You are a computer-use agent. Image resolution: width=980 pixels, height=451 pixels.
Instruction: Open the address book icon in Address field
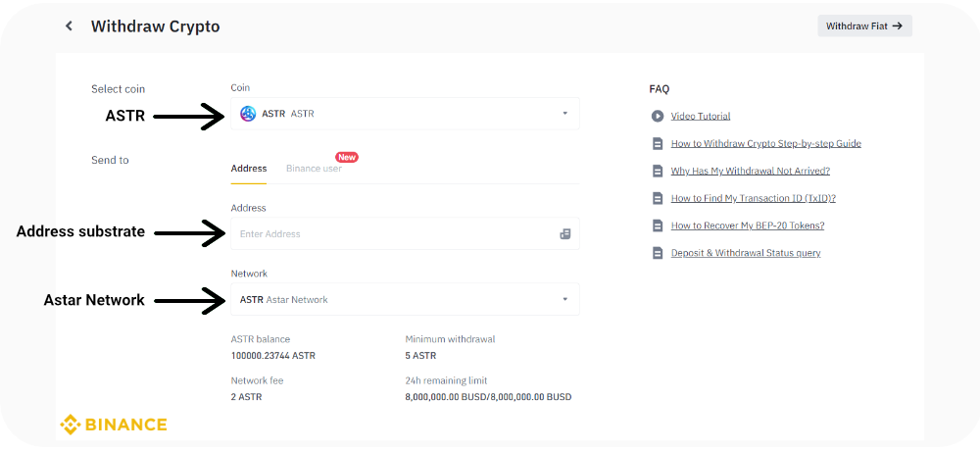564,234
